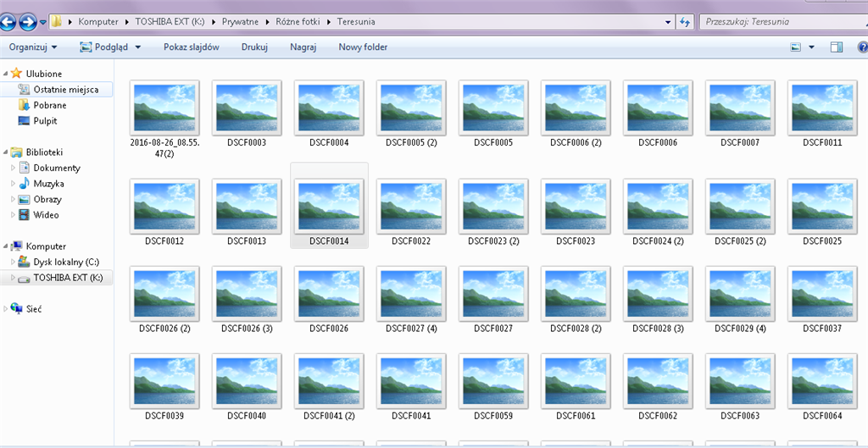Image resolution: width=868 pixels, height=448 pixels.
Task: Select the 2016-08-26_08.55.47(2) image file
Action: click(x=164, y=108)
